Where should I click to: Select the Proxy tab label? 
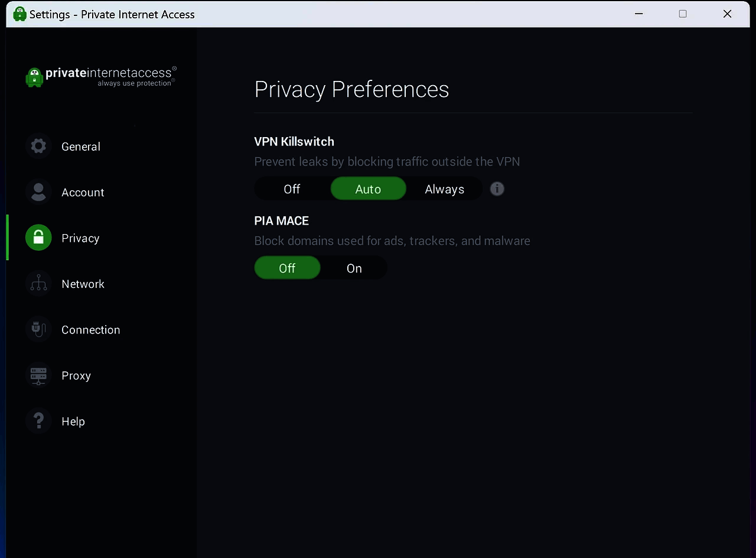coord(76,376)
